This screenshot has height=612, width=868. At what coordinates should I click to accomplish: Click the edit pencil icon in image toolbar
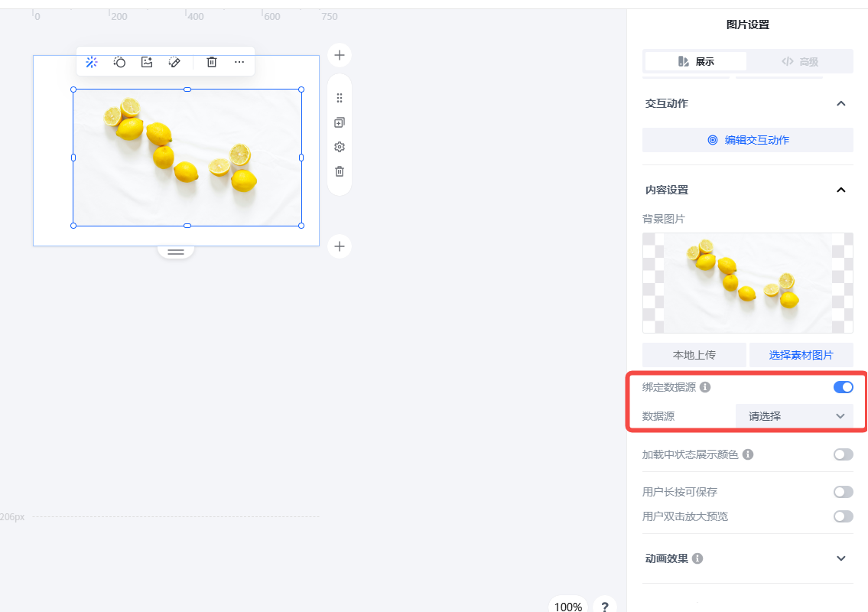pos(174,62)
